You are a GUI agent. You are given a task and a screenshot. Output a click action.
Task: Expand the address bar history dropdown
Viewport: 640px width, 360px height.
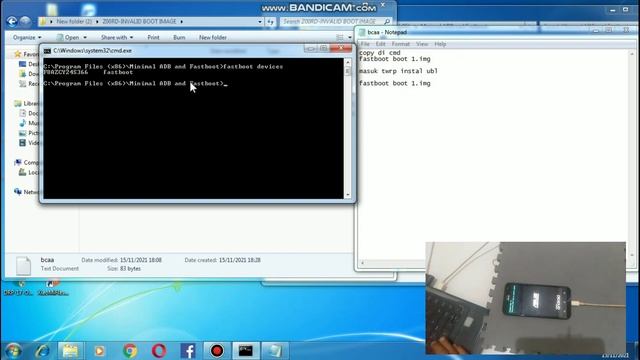260,22
